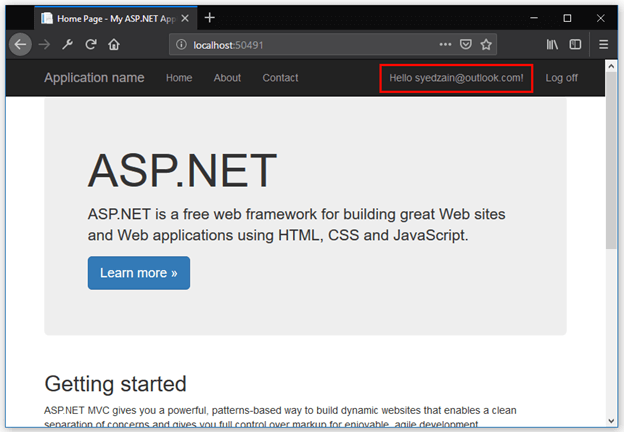This screenshot has height=432, width=624.
Task: Select the Home Page - My ASP.NET App tab
Action: tap(115, 18)
